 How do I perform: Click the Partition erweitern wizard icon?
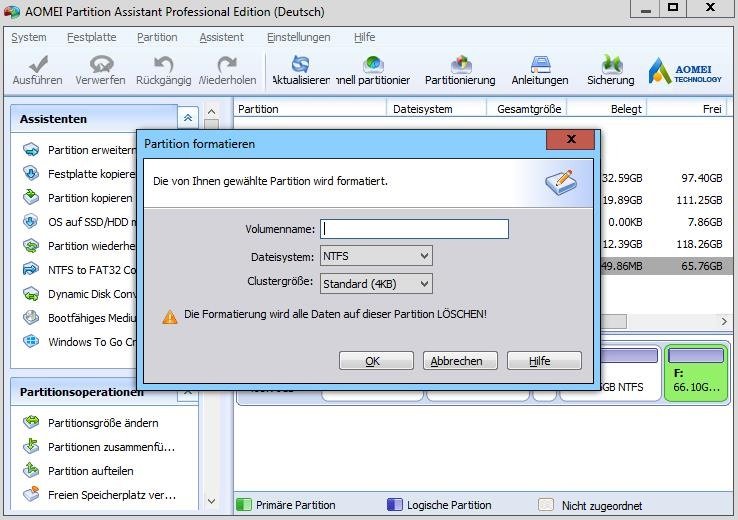coord(31,150)
